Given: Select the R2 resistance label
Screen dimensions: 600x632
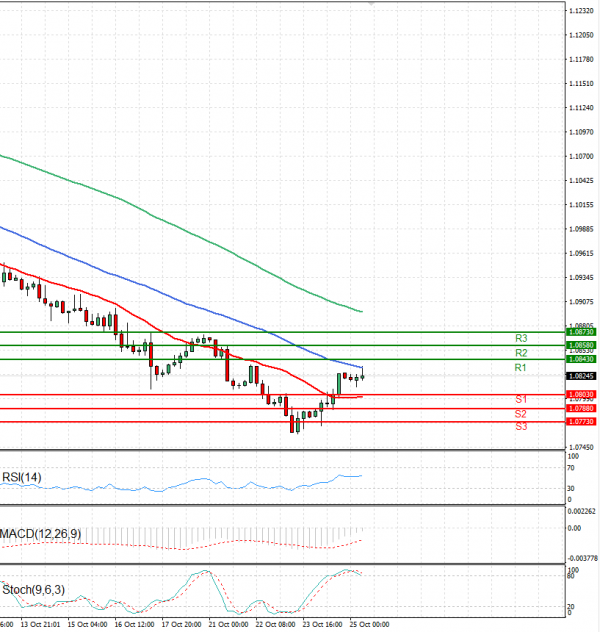Looking at the screenshot, I should tap(521, 353).
